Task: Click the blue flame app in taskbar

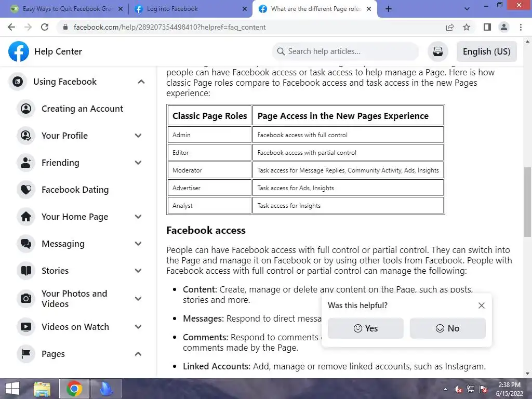Action: tap(106, 389)
